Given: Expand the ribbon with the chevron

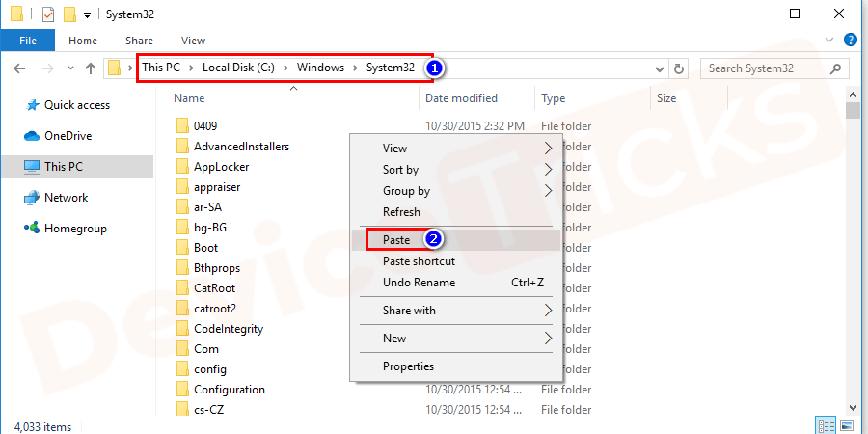Looking at the screenshot, I should click(x=829, y=40).
